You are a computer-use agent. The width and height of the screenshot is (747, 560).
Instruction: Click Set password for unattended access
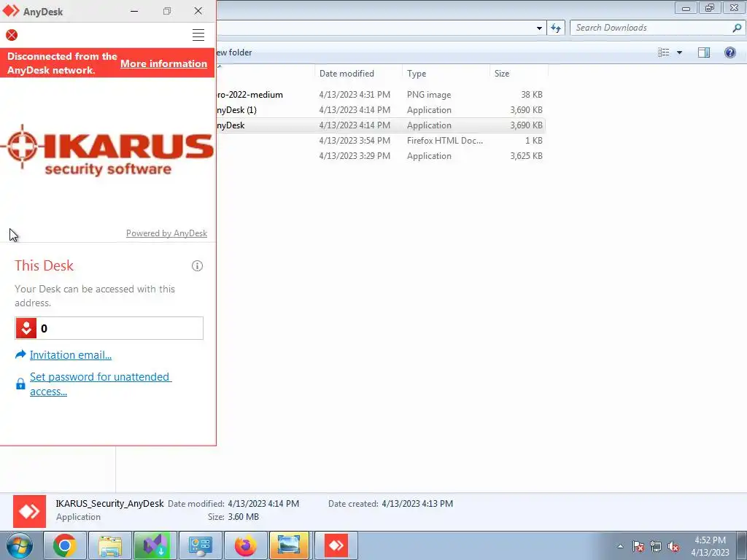101,384
